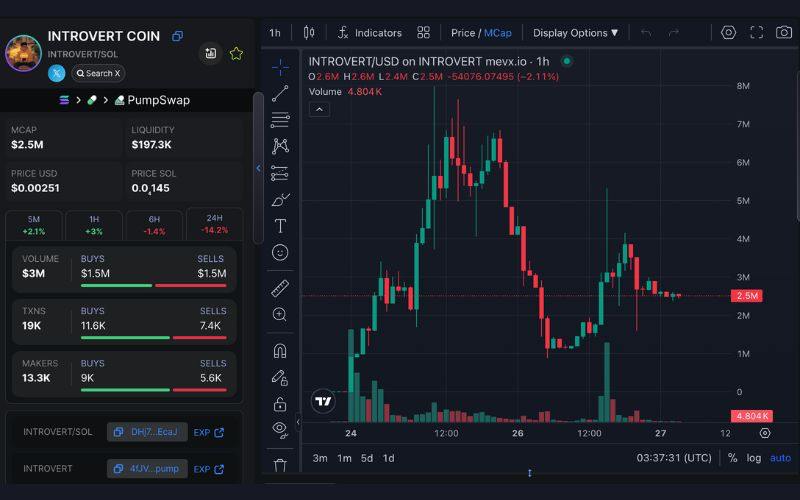Select the 6H performance tab
This screenshot has width=800, height=500.
154,225
